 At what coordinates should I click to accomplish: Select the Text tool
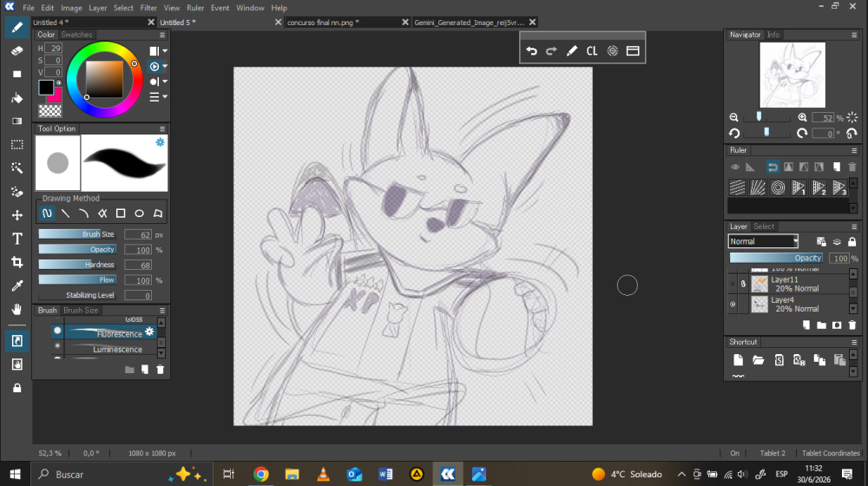point(17,239)
